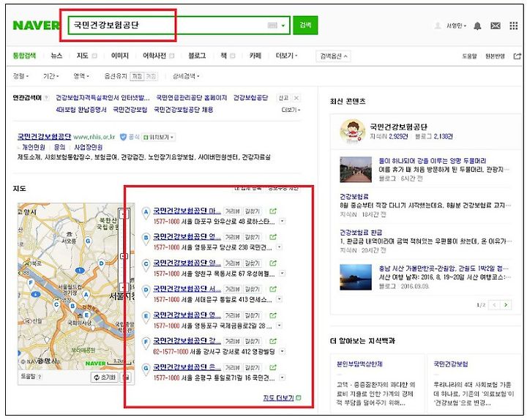Click the map 도움말 question mark
This screenshot has height=420, width=527.
tap(40, 377)
